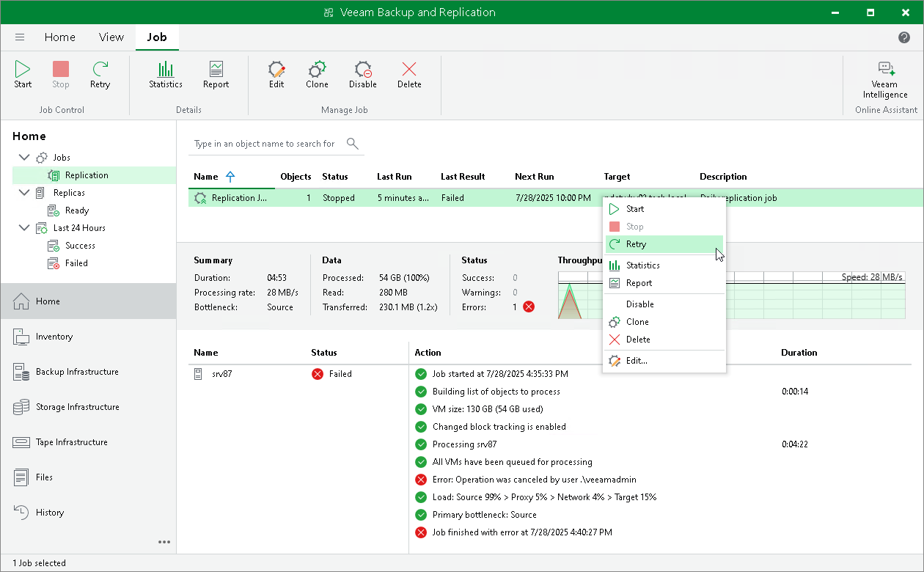Click the search magnifier icon
This screenshot has width=924, height=572.
352,143
